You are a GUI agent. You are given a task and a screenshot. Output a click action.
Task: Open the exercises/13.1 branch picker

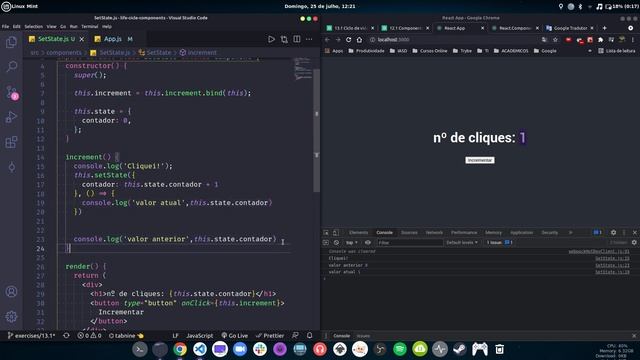coord(31,336)
